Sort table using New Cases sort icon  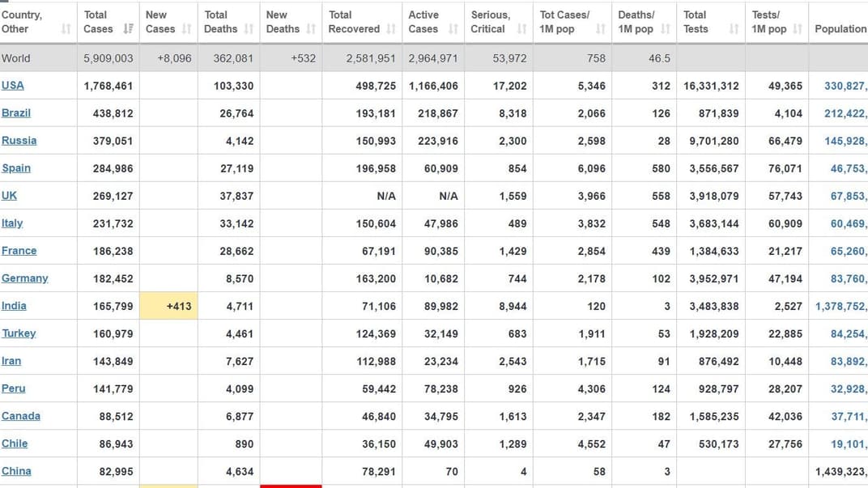coord(187,29)
